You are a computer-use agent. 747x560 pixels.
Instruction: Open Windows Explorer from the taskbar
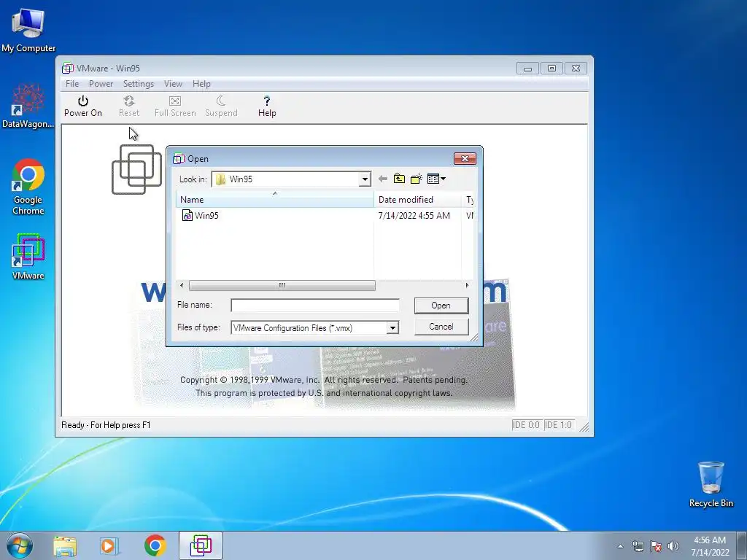[x=65, y=545]
